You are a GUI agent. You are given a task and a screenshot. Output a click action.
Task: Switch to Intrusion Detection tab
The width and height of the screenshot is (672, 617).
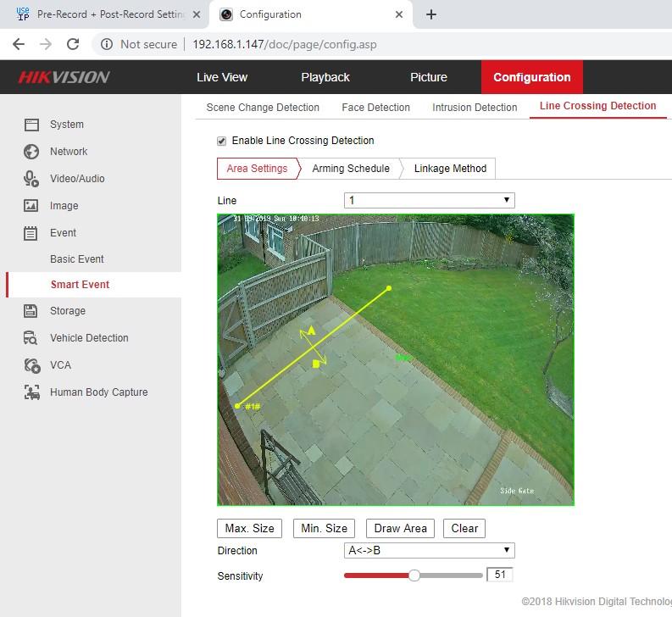tap(475, 108)
